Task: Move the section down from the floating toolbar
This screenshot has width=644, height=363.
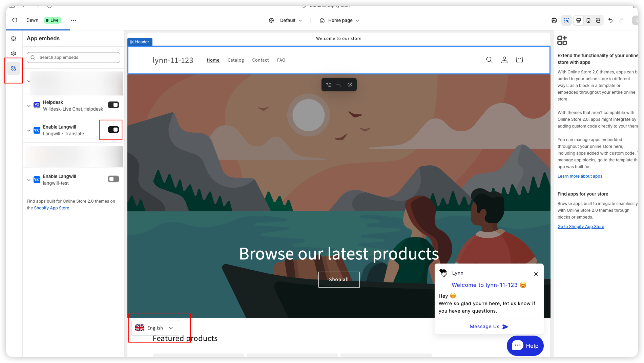Action: pos(339,85)
